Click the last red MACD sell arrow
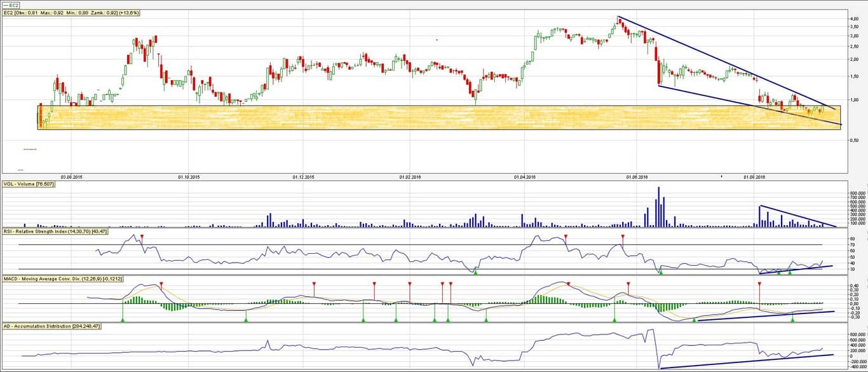Viewport: 868px width, 372px height. tap(759, 284)
